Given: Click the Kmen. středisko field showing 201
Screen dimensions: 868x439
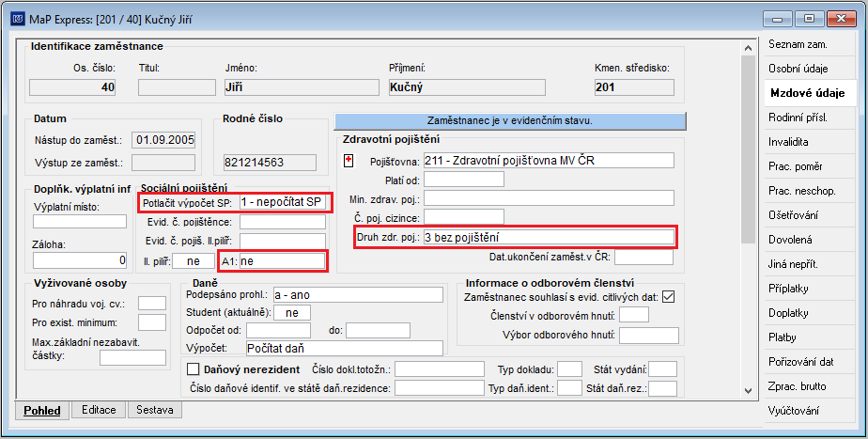Looking at the screenshot, I should (x=634, y=87).
